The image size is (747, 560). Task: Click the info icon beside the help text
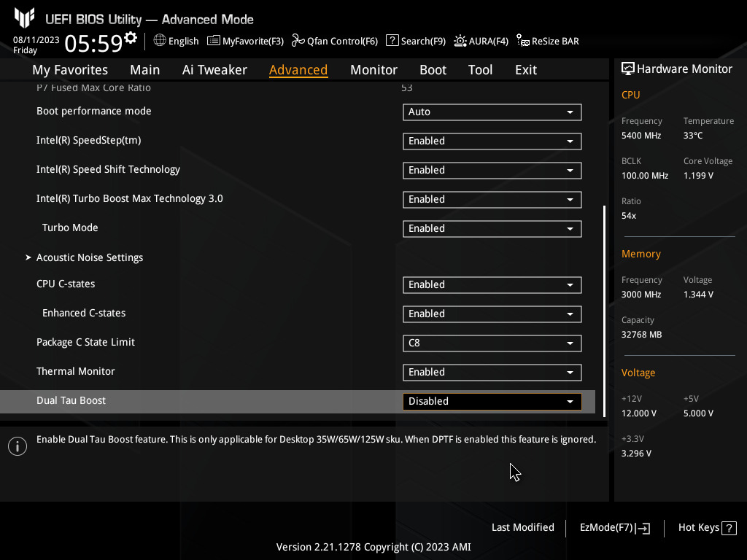click(18, 446)
